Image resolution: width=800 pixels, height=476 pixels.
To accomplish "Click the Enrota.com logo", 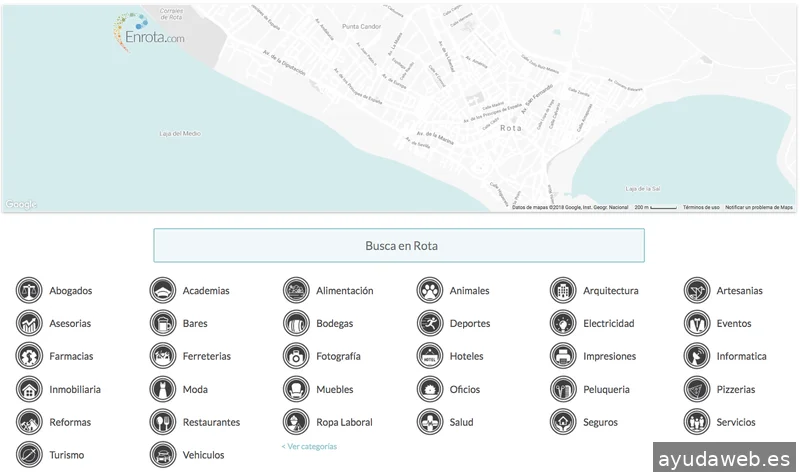I will pyautogui.click(x=147, y=30).
